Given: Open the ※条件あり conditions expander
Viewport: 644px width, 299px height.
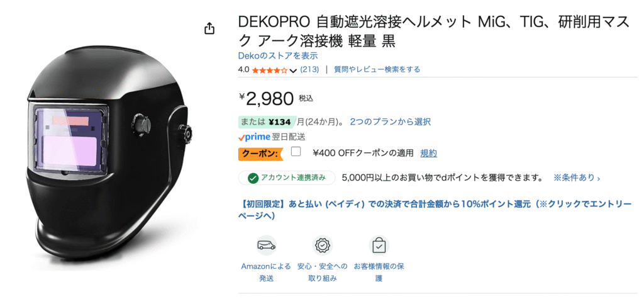Looking at the screenshot, I should (576, 178).
